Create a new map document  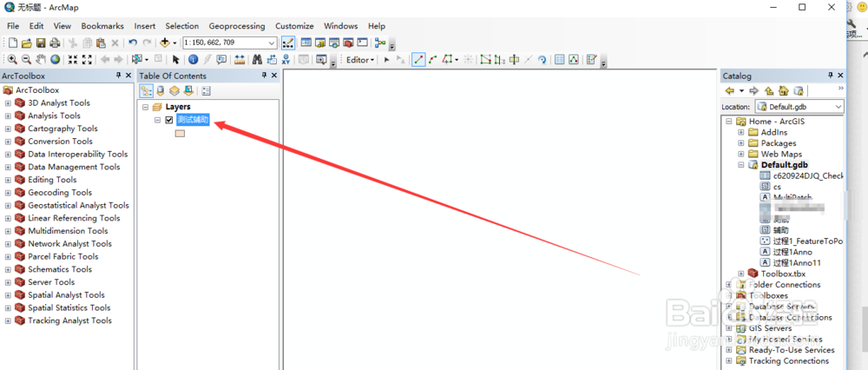(13, 43)
